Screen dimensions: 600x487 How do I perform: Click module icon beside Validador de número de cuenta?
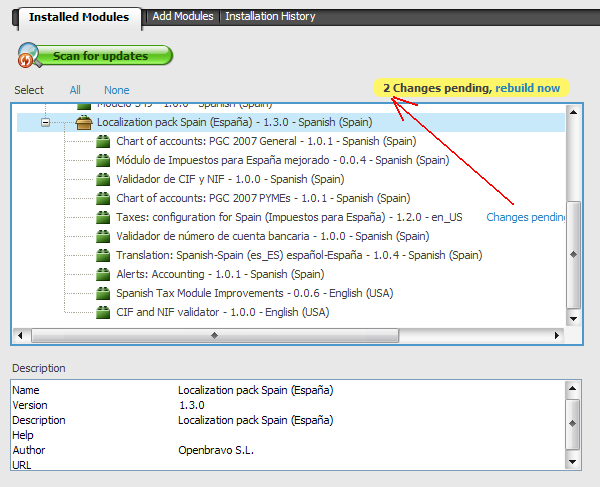click(103, 236)
